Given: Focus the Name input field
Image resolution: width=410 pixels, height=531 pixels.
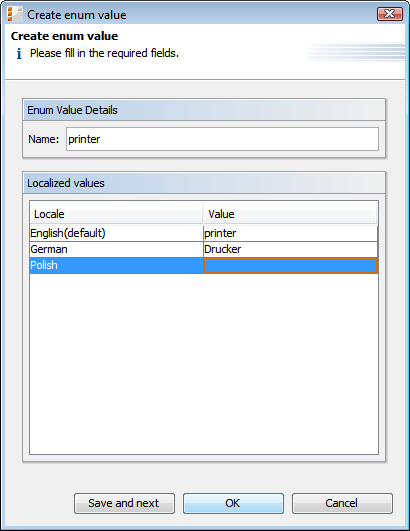Looking at the screenshot, I should (222, 139).
